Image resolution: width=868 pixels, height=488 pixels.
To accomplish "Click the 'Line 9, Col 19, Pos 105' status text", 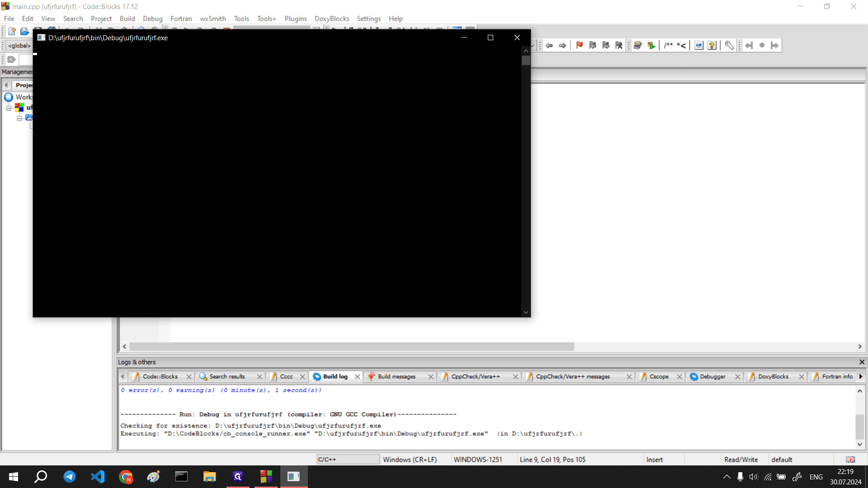I will click(552, 460).
